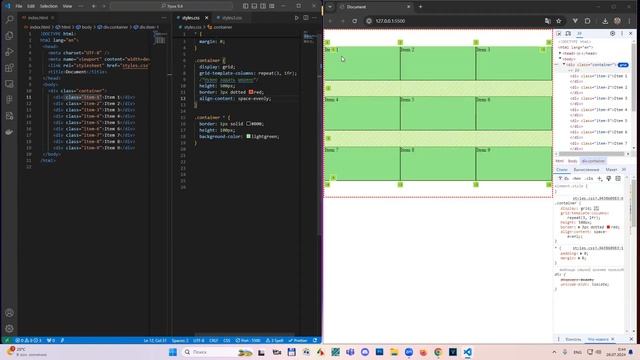Click body breadcrumb in DevTools
Screen dimensions: 640x360
572,161
